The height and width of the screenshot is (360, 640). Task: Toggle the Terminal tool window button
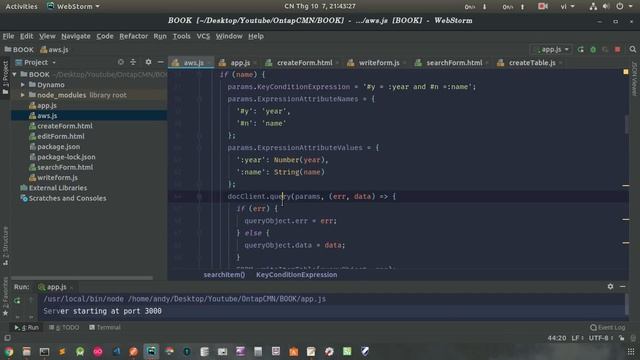pyautogui.click(x=104, y=327)
